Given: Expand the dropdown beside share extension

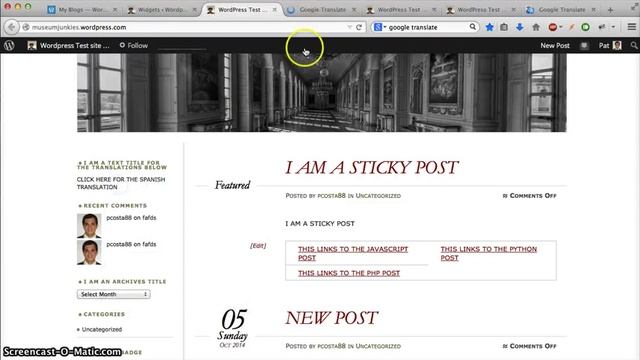Looking at the screenshot, I should click(613, 27).
